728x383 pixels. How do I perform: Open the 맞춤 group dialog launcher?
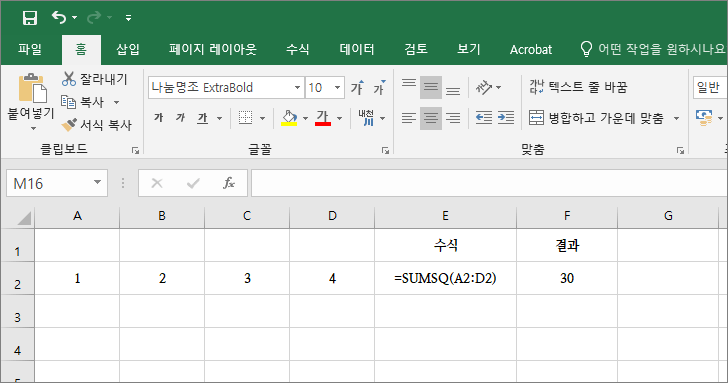[x=680, y=150]
